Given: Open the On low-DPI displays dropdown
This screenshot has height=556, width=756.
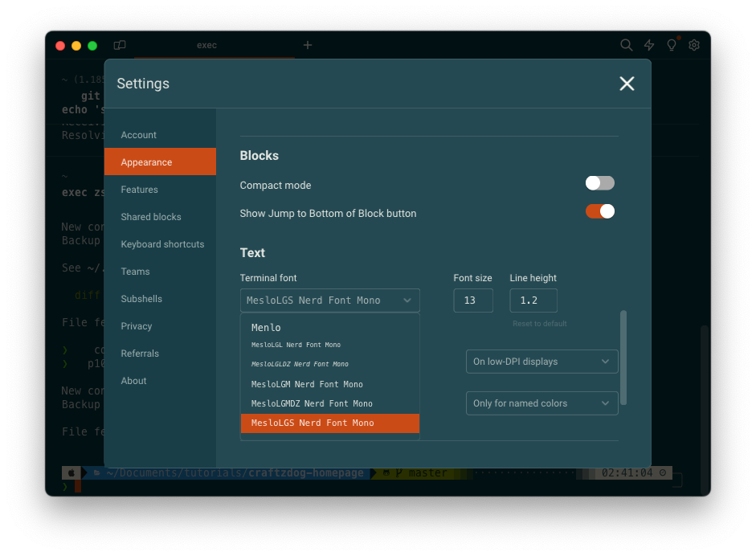Looking at the screenshot, I should click(x=542, y=362).
